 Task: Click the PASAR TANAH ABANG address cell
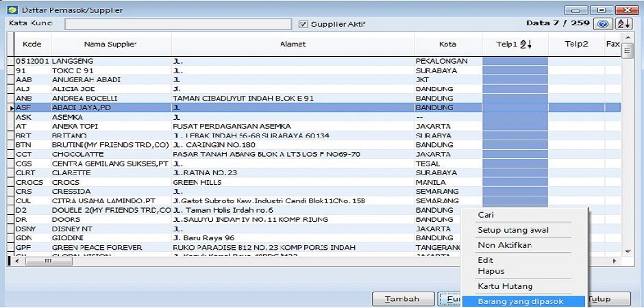point(293,154)
